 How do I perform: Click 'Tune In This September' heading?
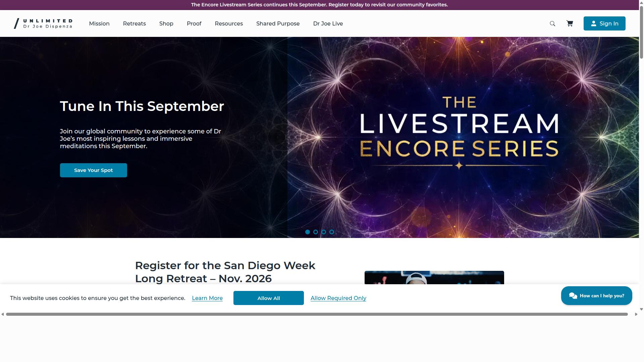click(142, 106)
